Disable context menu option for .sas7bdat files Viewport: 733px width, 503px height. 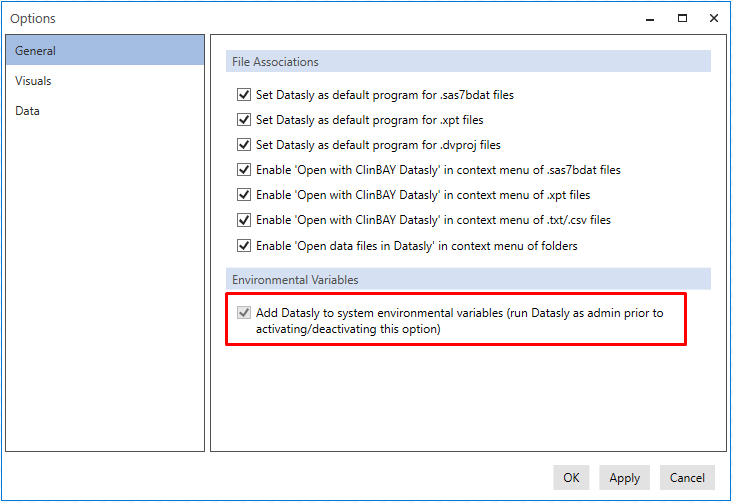(x=244, y=170)
